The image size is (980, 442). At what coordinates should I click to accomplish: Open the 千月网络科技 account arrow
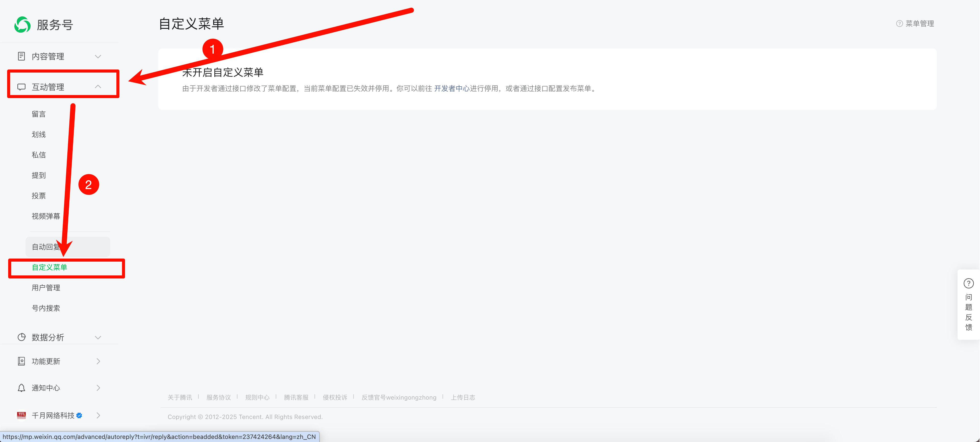[x=98, y=415]
